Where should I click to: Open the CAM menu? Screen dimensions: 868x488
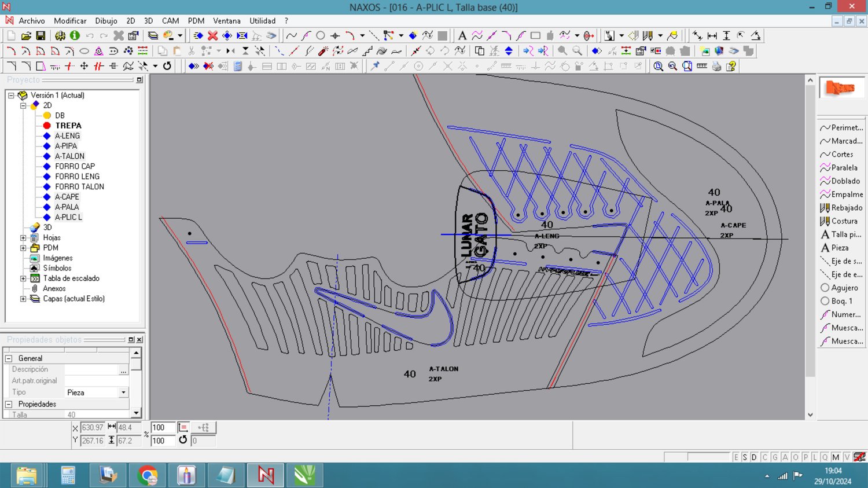click(170, 21)
